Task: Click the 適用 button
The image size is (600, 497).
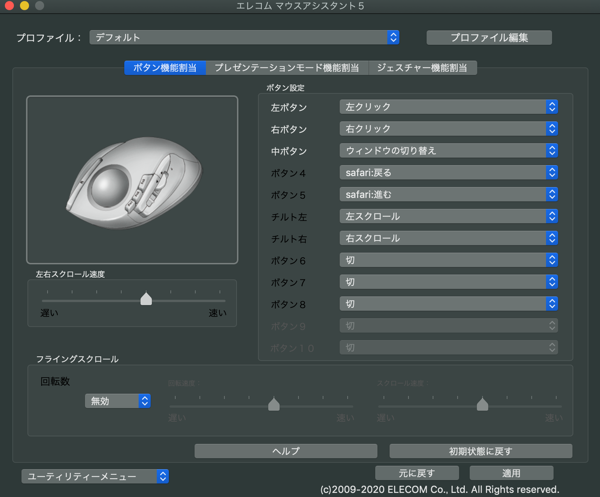Action: 511,473
